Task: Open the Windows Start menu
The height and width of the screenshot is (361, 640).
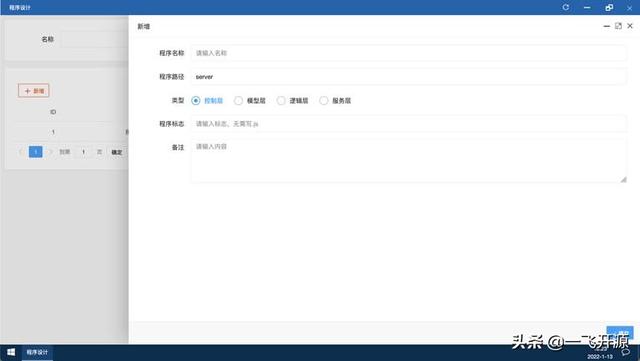Action: point(11,352)
